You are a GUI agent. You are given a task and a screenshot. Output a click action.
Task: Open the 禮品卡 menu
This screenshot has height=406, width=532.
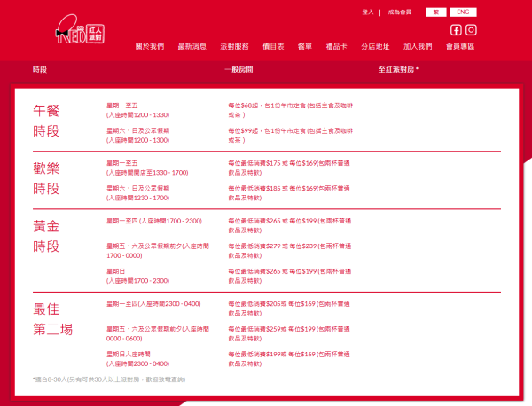coord(336,46)
